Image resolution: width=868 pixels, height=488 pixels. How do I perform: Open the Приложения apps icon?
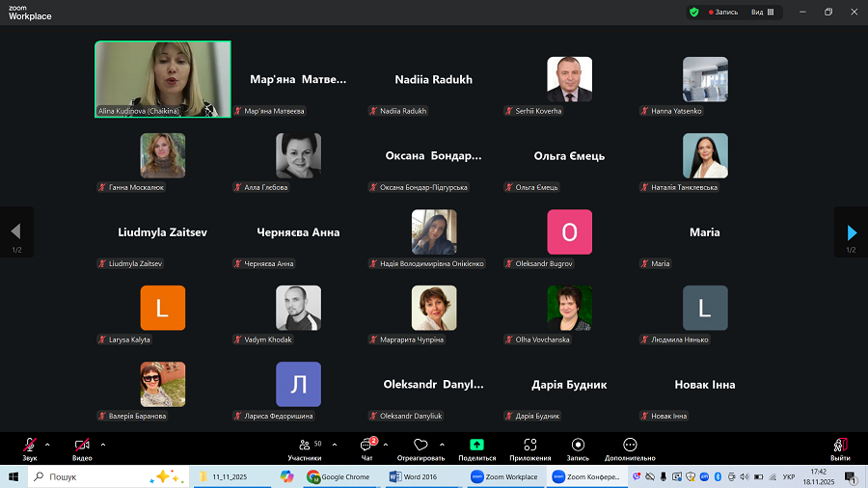point(529,445)
